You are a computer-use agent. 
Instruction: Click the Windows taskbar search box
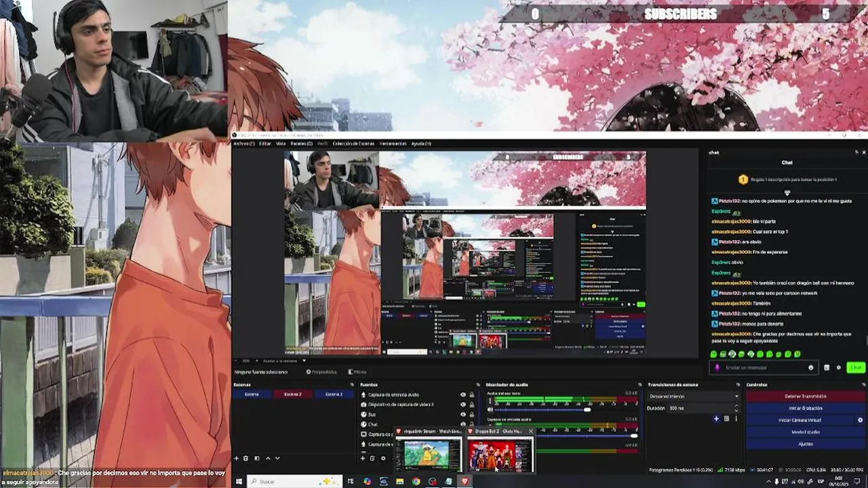[x=294, y=481]
